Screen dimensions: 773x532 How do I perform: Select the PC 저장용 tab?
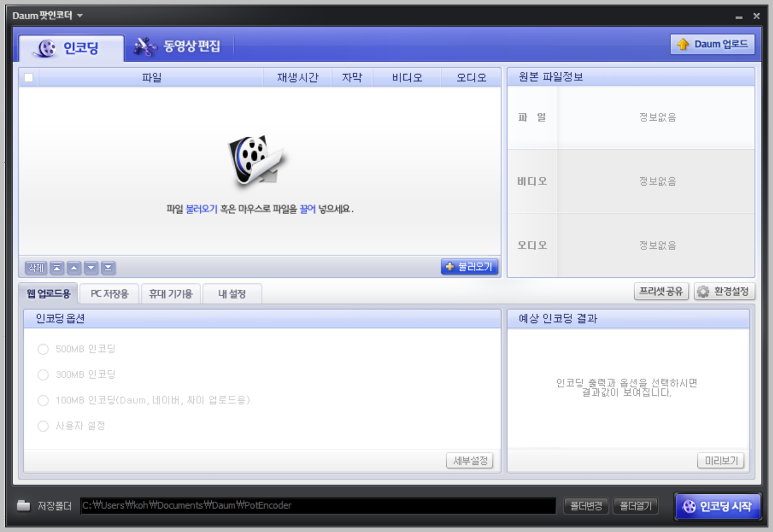pos(109,294)
